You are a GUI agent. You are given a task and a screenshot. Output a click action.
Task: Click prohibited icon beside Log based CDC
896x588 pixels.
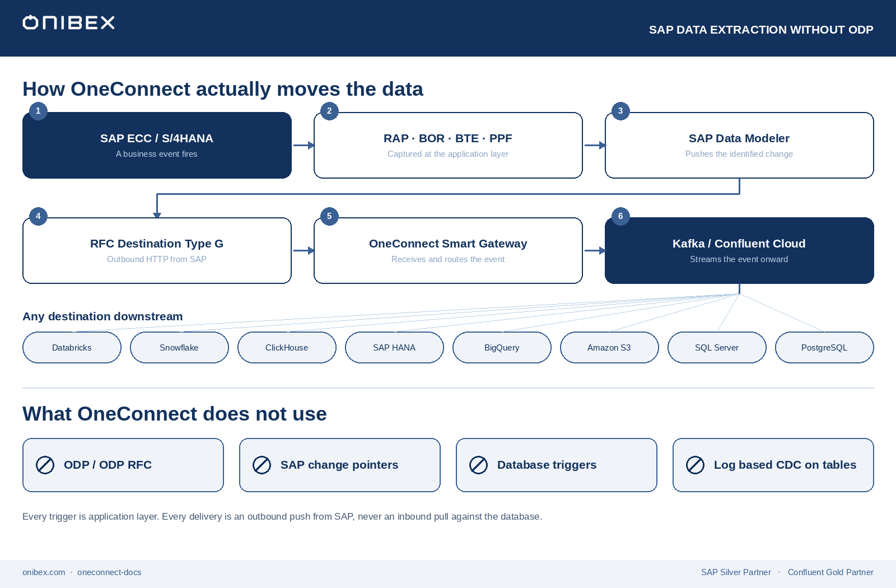[695, 465]
